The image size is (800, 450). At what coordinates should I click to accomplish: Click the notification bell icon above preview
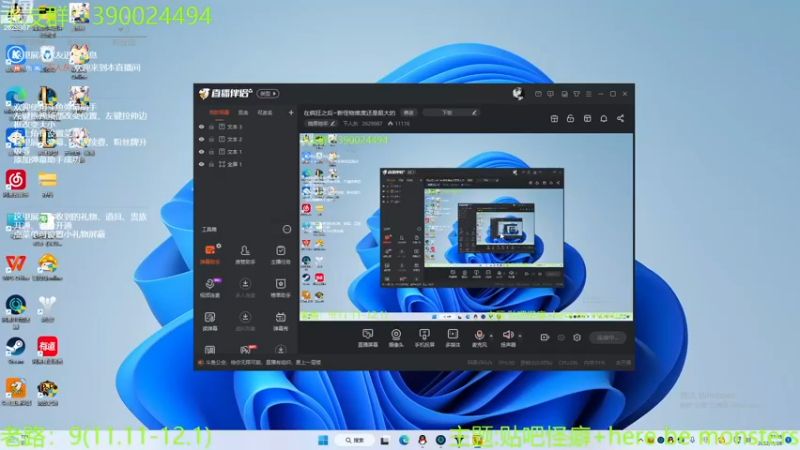pos(604,118)
